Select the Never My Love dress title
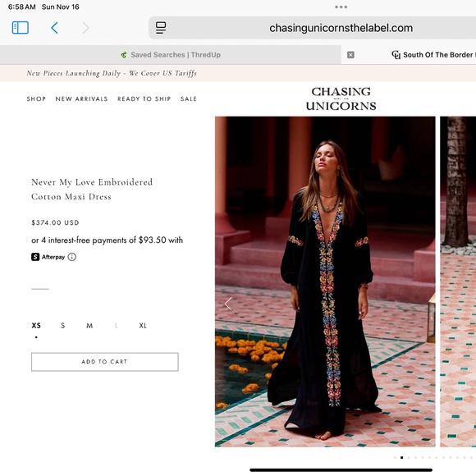This screenshot has height=476, width=476. coord(92,190)
